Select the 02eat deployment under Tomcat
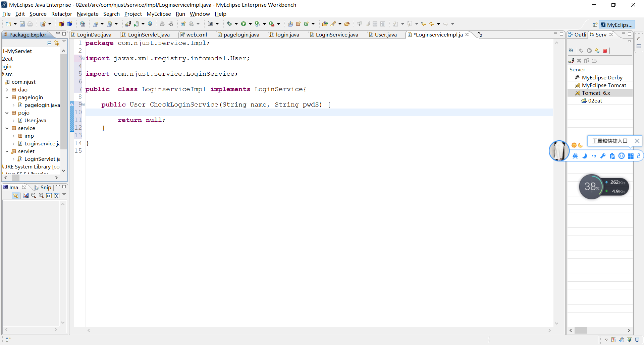Image resolution: width=644 pixels, height=345 pixels. coord(595,101)
